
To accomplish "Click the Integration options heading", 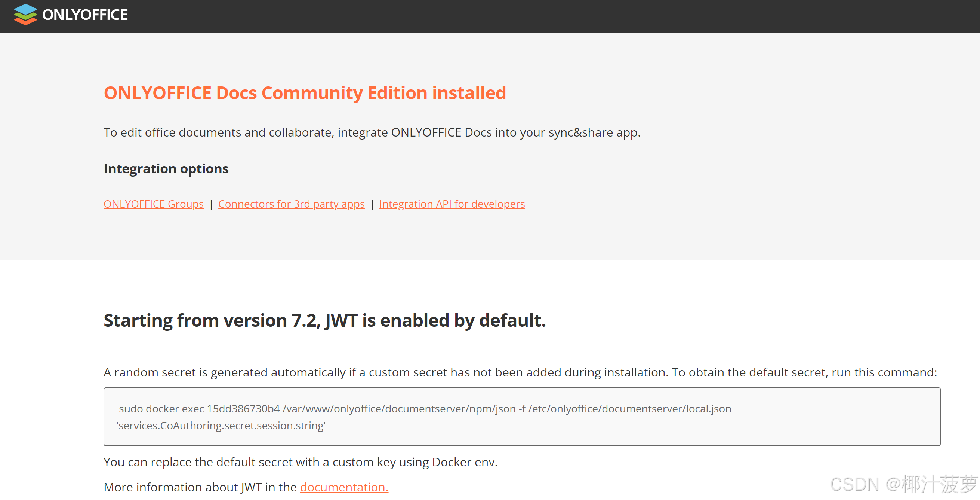I will (x=166, y=169).
